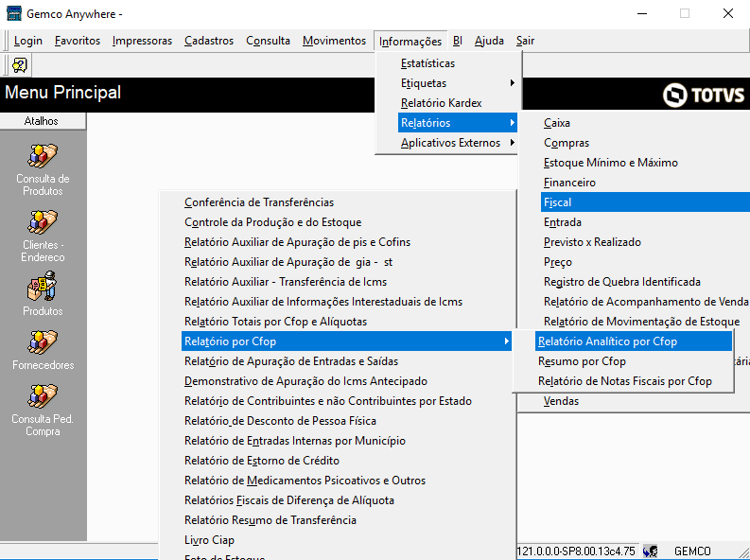Click the version text 121.0.0.0-SP8.00.13c4.75

[576, 551]
